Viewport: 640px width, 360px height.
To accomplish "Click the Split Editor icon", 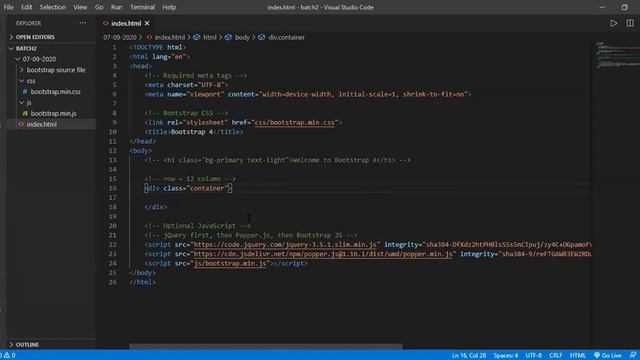I will (630, 23).
